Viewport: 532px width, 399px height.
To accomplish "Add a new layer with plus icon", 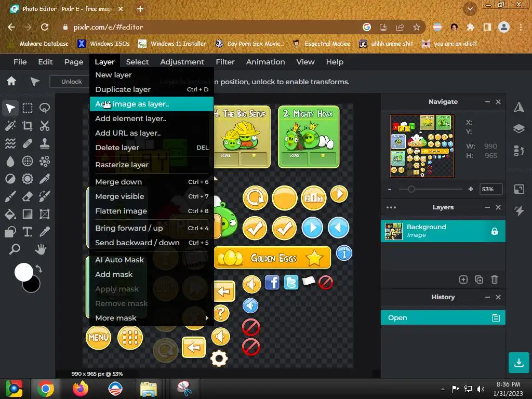I will [x=463, y=280].
